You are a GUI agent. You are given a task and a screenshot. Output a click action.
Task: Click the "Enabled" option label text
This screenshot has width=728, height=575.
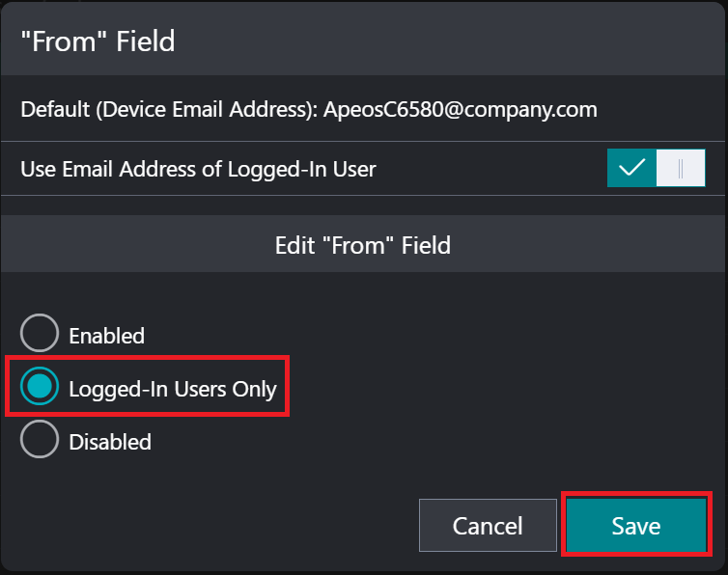coord(106,336)
